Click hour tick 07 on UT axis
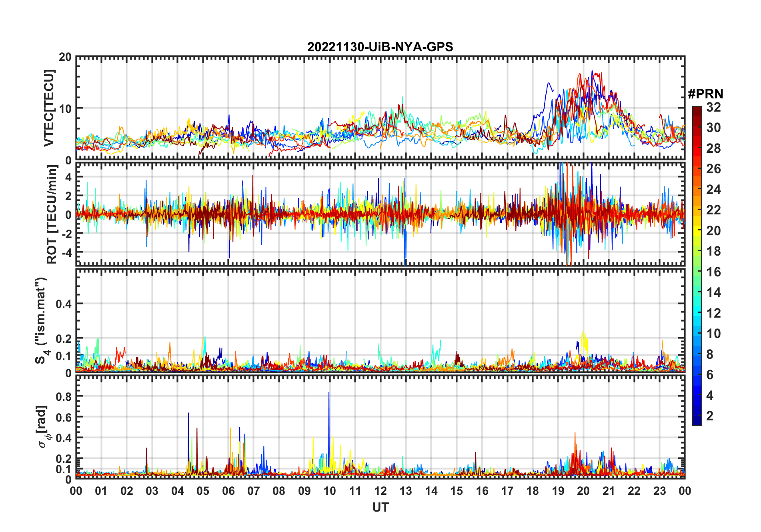 (254, 491)
